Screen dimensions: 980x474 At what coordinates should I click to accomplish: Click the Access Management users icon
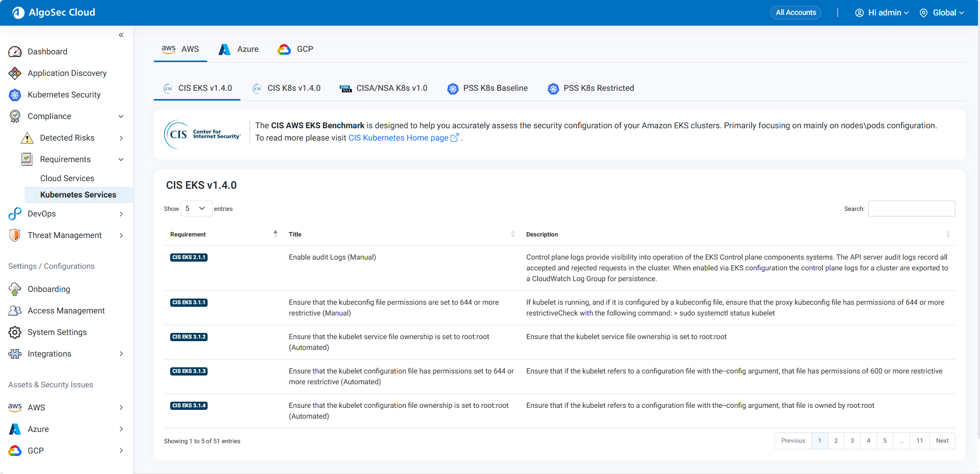(15, 311)
